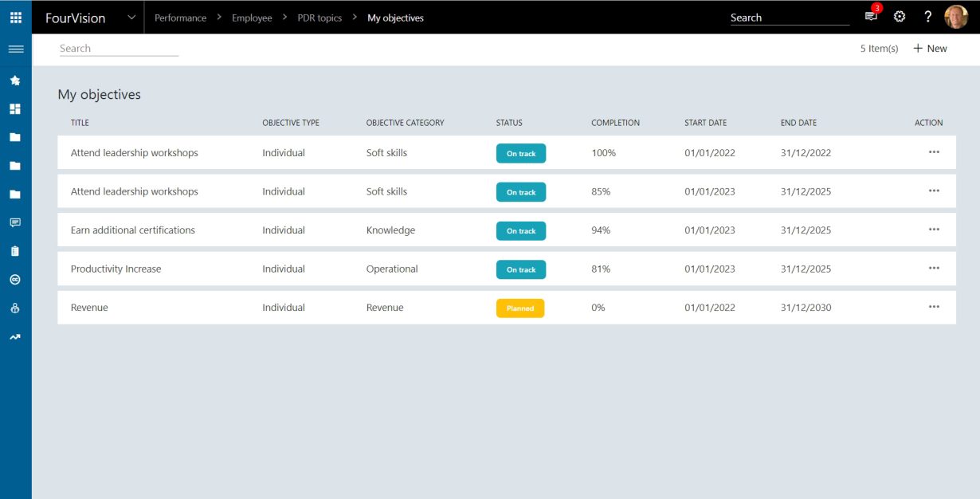
Task: Select the clipboard tasks icon in the sidebar
Action: (x=15, y=250)
